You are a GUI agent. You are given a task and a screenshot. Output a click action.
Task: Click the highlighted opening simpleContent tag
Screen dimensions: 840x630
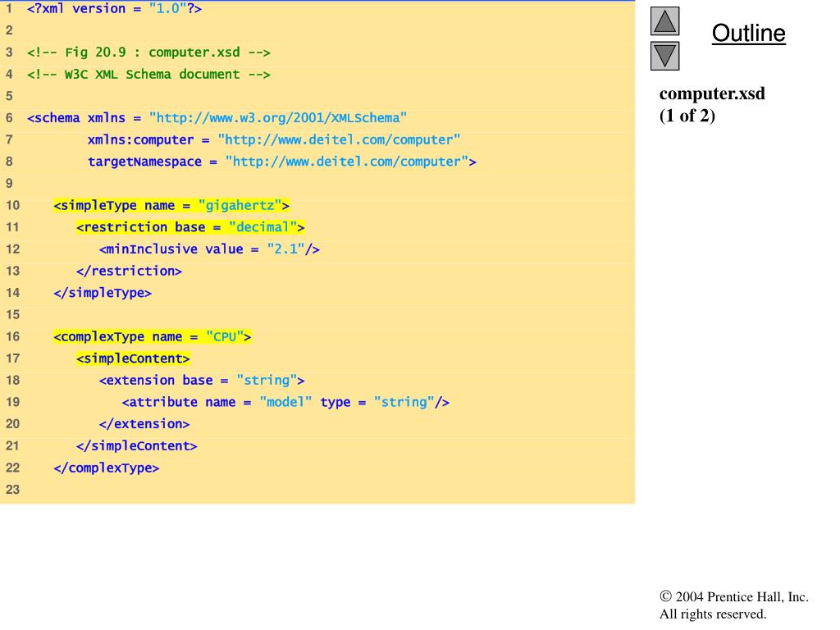pyautogui.click(x=133, y=358)
